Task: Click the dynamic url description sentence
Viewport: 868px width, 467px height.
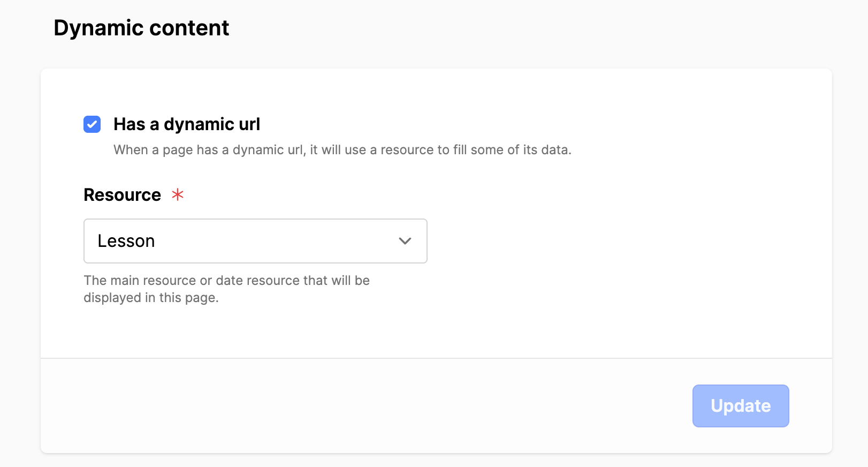Action: click(342, 150)
